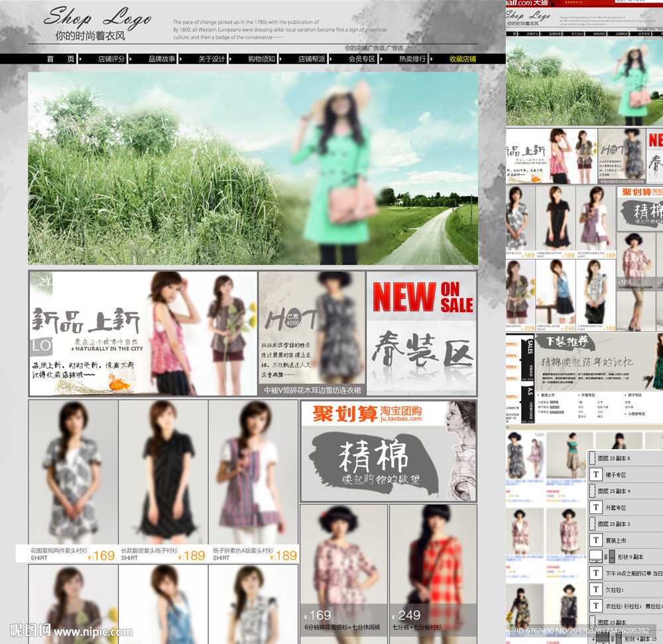Open the 关于设计 navigation item

click(x=212, y=59)
